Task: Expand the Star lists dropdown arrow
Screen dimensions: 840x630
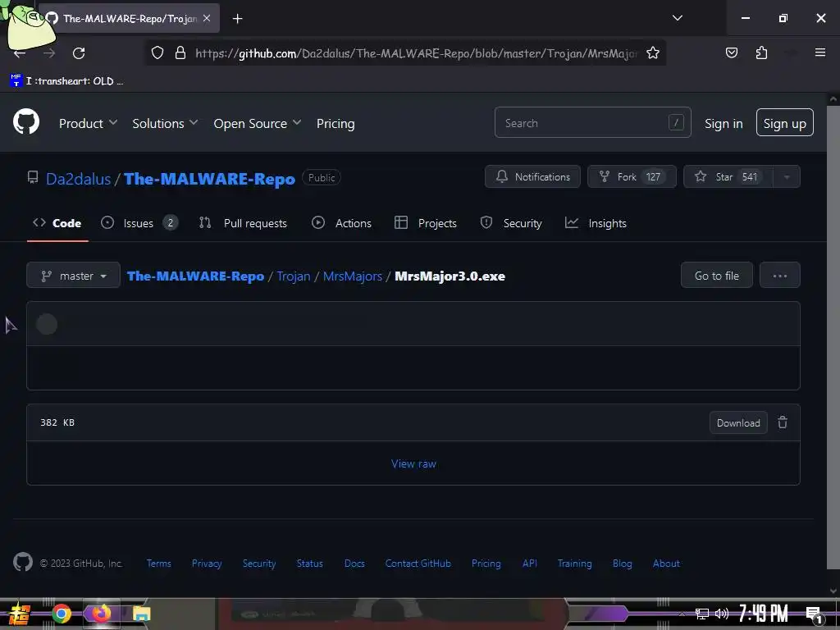Action: point(787,177)
